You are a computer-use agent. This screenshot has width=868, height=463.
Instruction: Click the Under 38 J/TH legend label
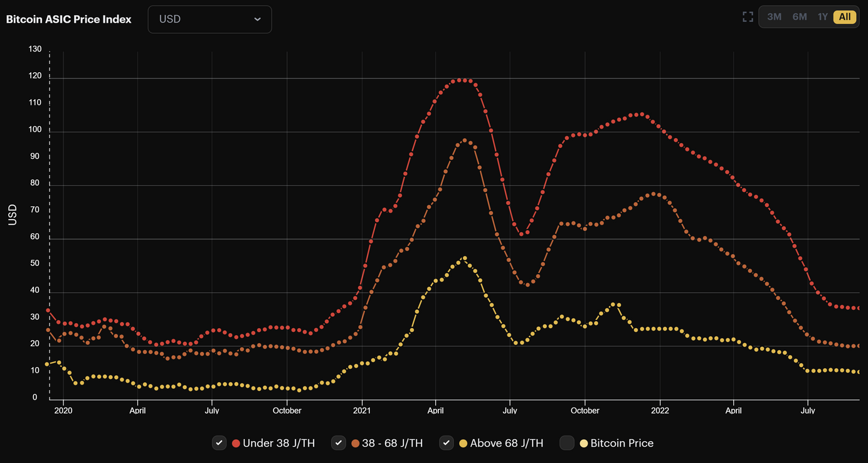[x=279, y=444]
